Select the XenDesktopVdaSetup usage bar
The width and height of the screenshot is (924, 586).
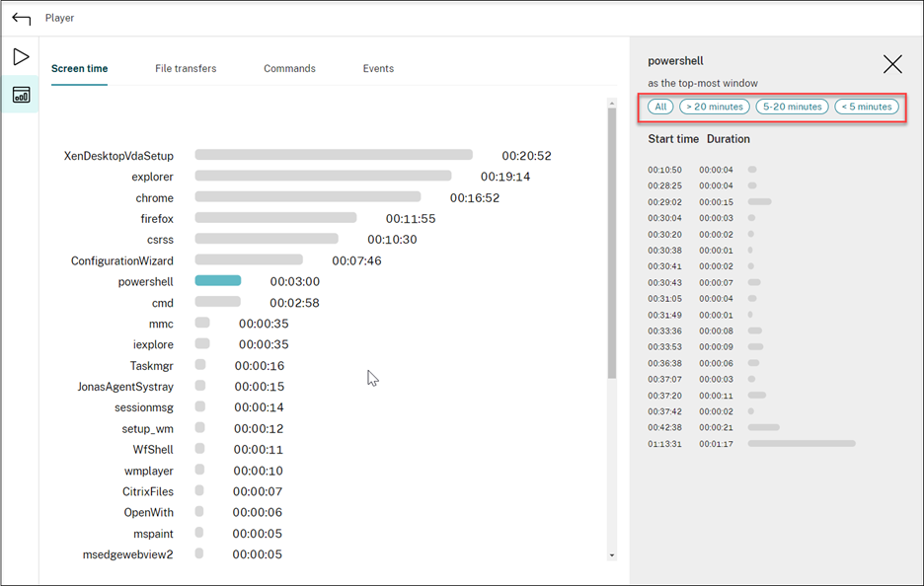(334, 155)
